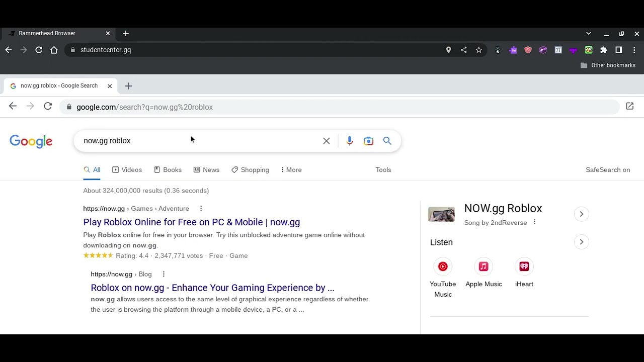Close the now.gg roblox inner tab
The image size is (644, 362).
[x=110, y=86]
